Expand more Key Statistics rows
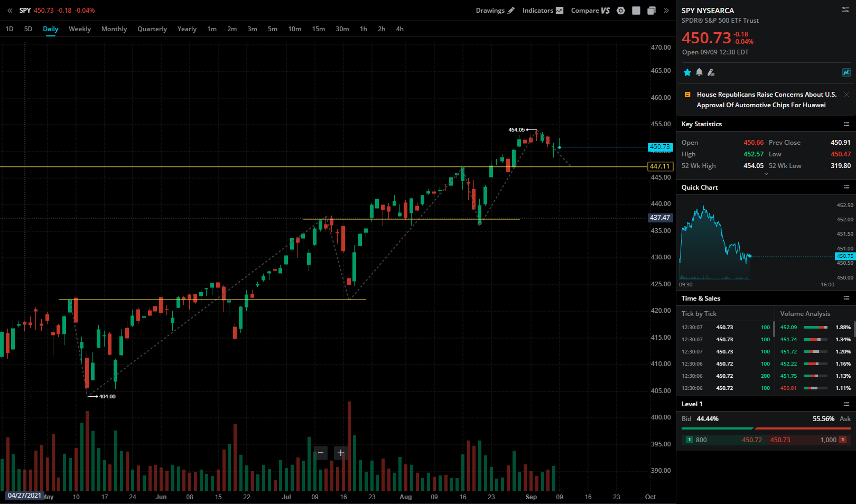 (x=766, y=174)
